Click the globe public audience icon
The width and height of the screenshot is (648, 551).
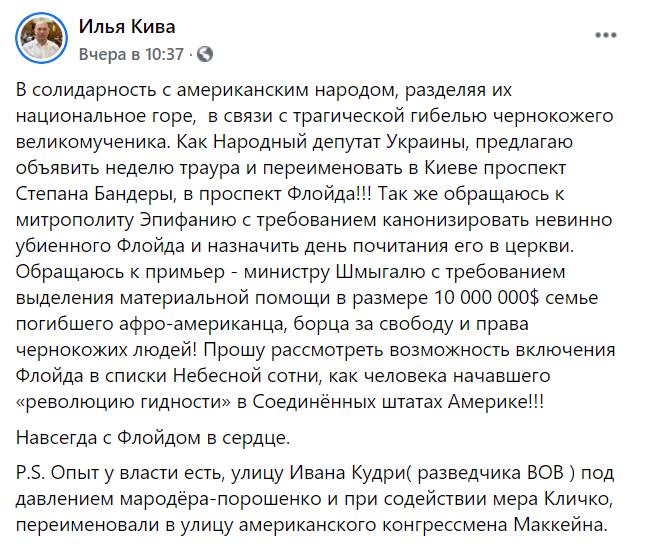[x=205, y=54]
